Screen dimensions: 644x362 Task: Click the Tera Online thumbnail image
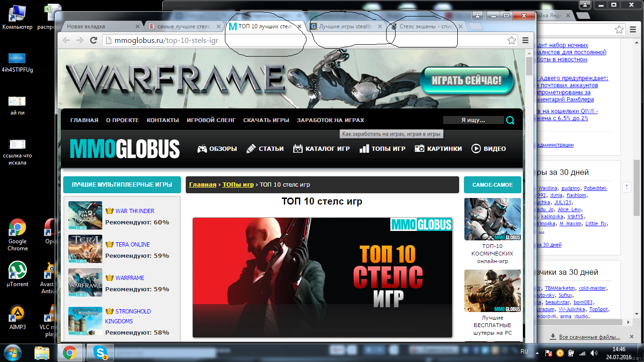pyautogui.click(x=85, y=249)
